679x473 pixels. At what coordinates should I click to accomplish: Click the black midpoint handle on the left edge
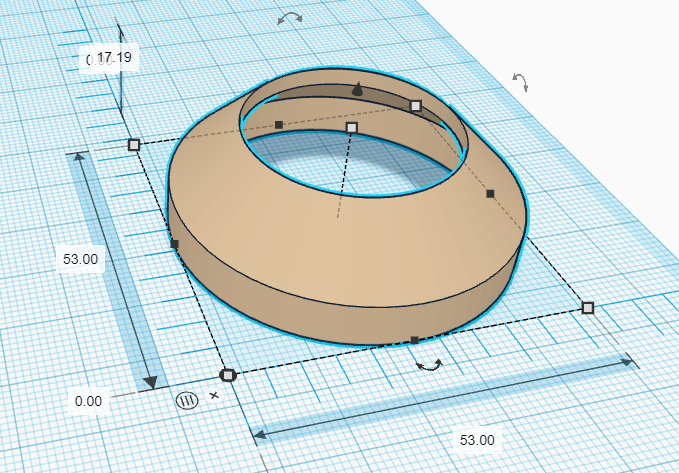pyautogui.click(x=175, y=244)
